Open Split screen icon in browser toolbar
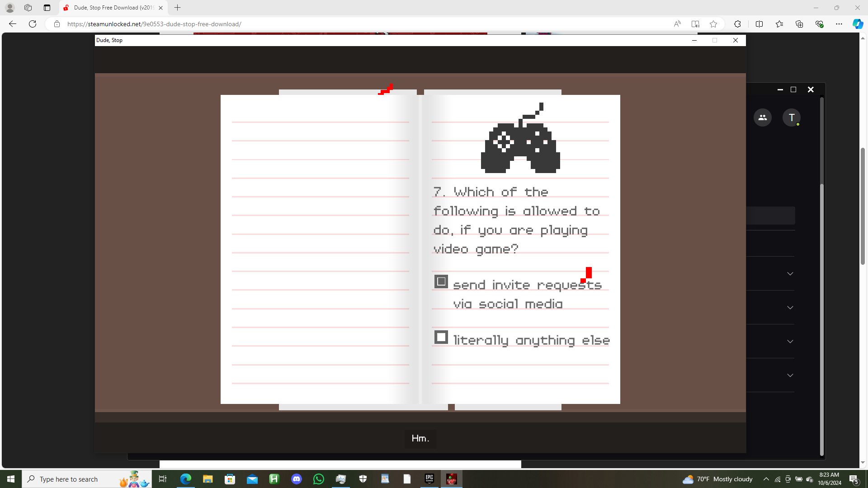 point(759,24)
